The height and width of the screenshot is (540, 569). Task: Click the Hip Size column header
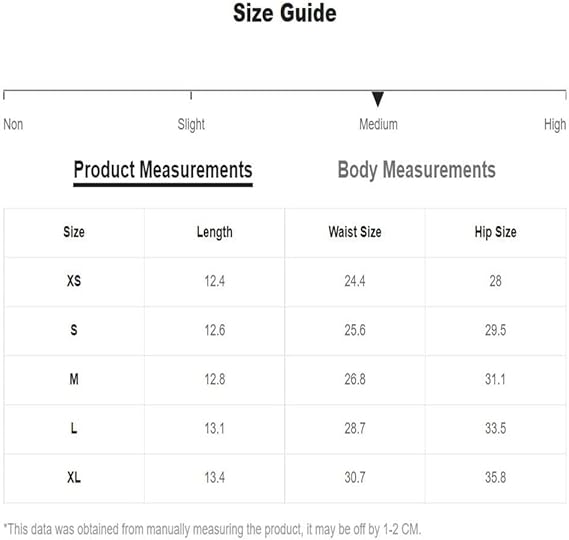point(495,232)
